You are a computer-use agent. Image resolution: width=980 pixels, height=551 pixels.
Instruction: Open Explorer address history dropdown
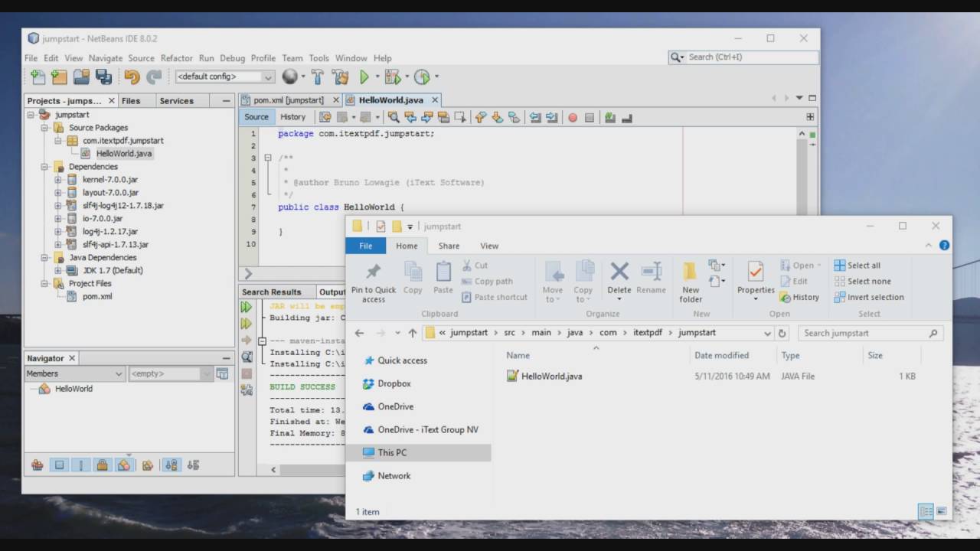point(767,333)
